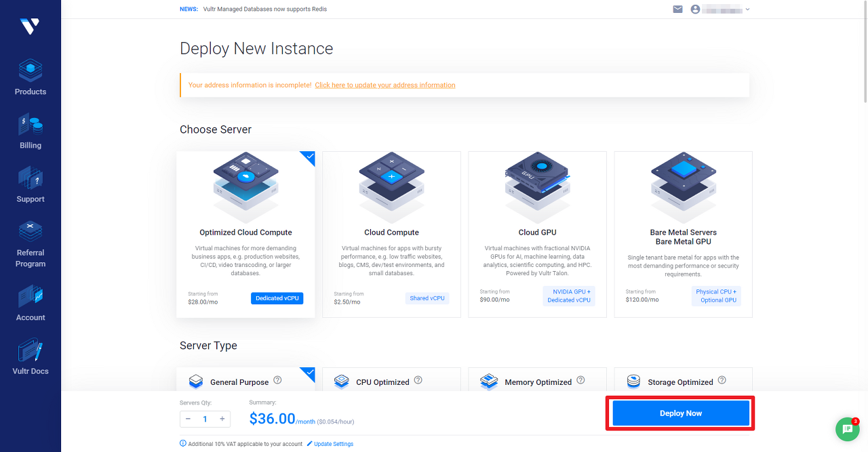The height and width of the screenshot is (452, 868).
Task: Show help for Memory Optimized type
Action: pos(580,380)
